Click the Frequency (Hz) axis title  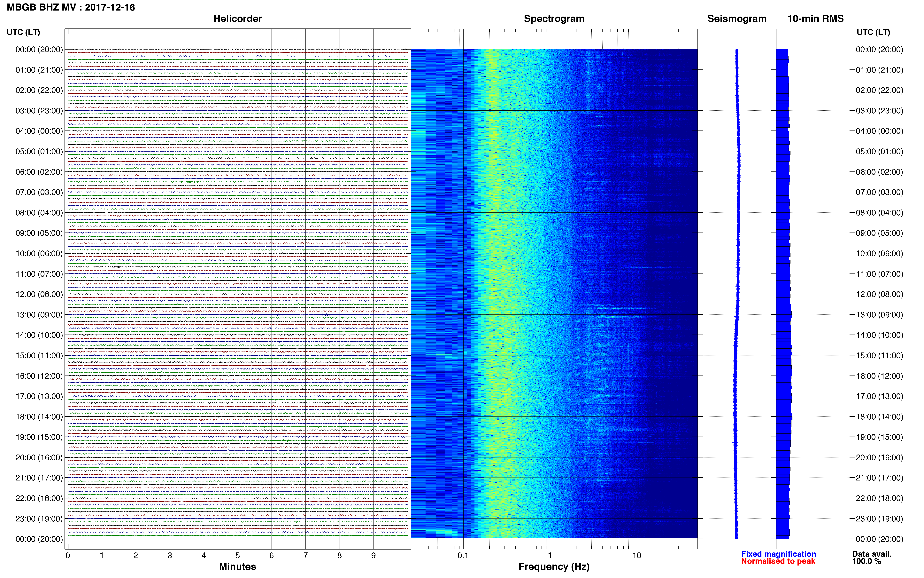(554, 566)
